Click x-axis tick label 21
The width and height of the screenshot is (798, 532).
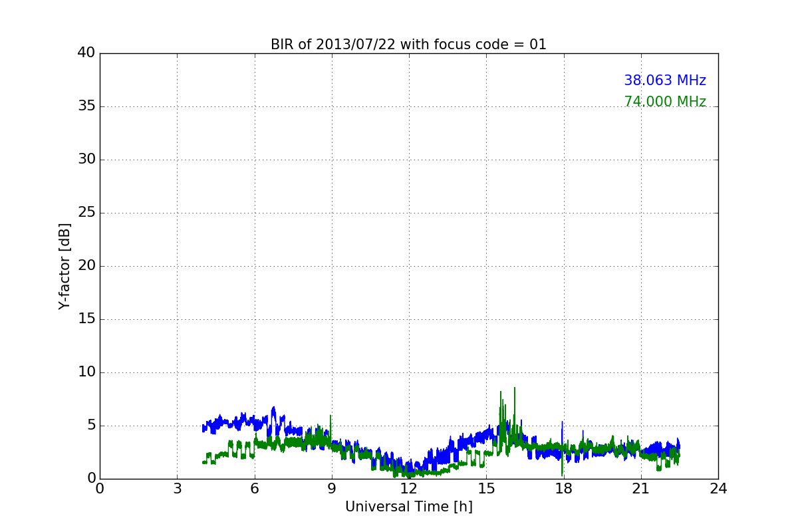click(x=641, y=489)
